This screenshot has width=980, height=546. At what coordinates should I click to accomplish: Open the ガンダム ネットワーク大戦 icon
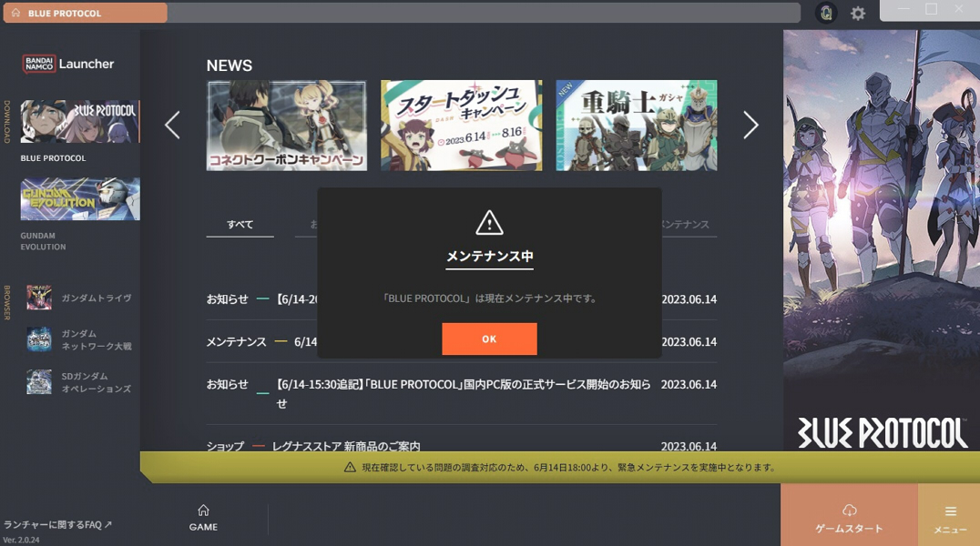[39, 339]
